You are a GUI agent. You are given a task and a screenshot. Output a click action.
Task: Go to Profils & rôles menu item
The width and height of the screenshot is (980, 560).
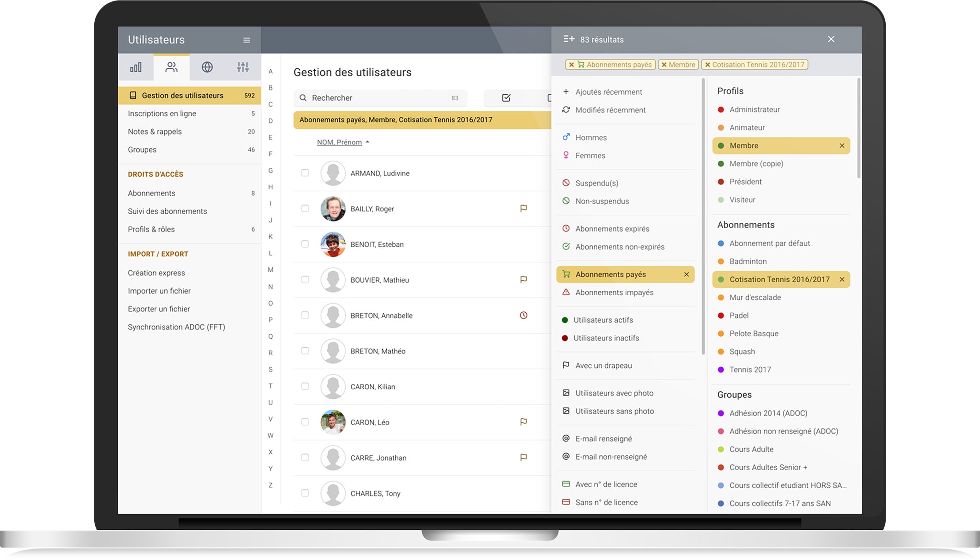[151, 230]
